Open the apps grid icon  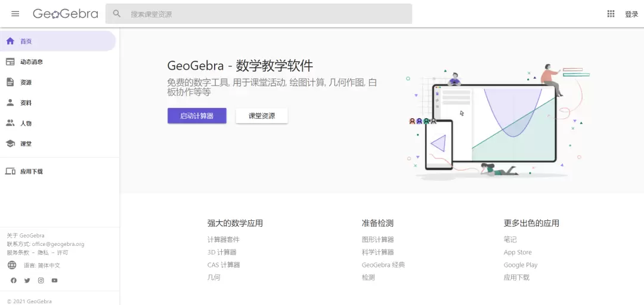[611, 14]
